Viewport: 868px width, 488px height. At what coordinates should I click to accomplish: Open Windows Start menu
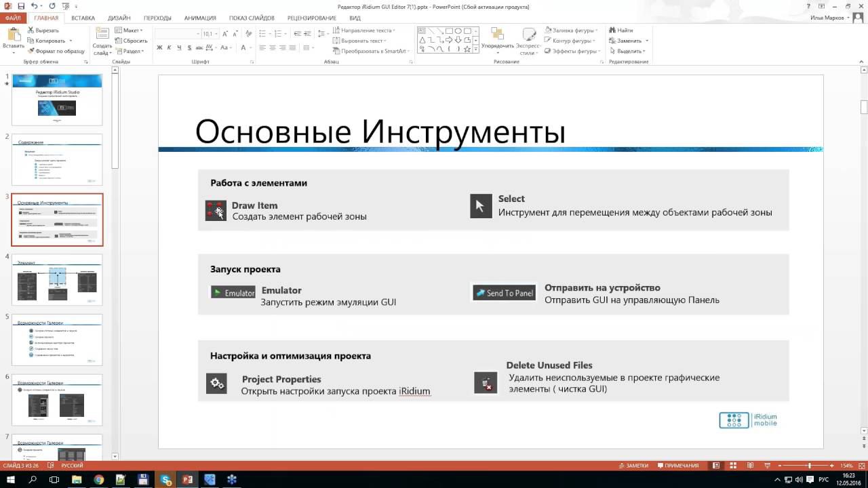11,480
